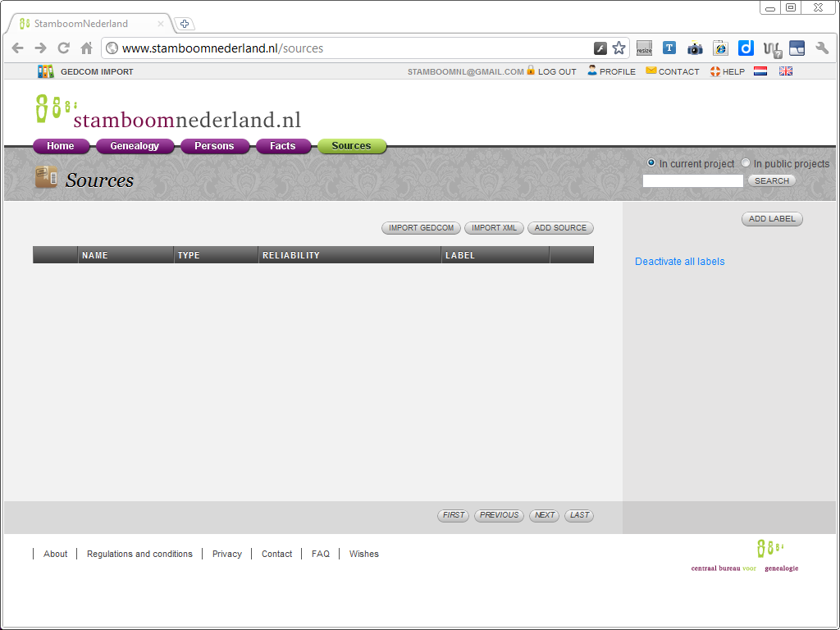This screenshot has height=630, width=840.
Task: Click the IMPORT GEDCOM button
Action: 421,228
